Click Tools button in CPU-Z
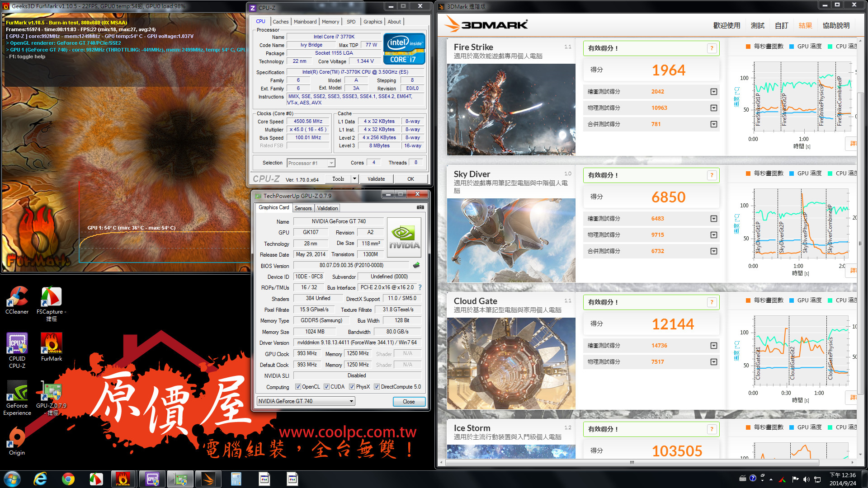The height and width of the screenshot is (488, 868). coord(338,179)
